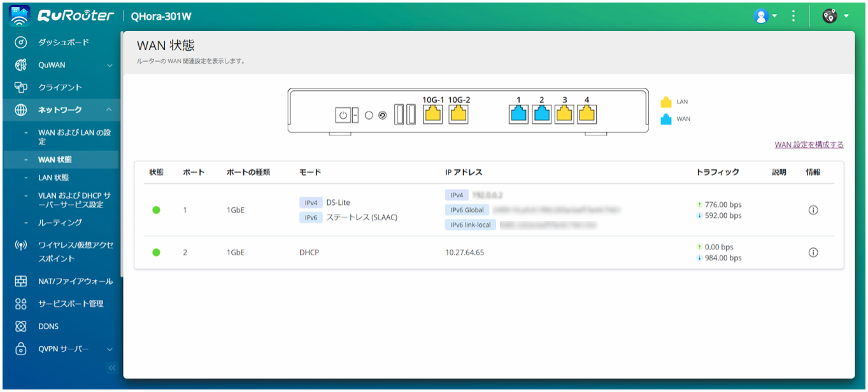Click the port 1 green status indicator

pos(156,211)
